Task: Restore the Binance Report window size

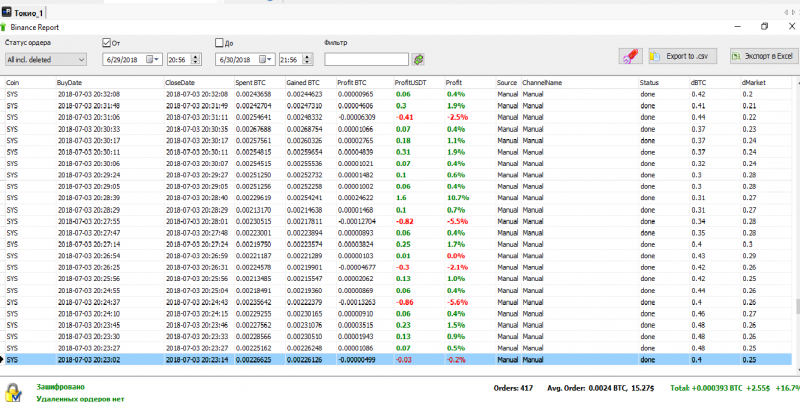Action: coord(764,26)
